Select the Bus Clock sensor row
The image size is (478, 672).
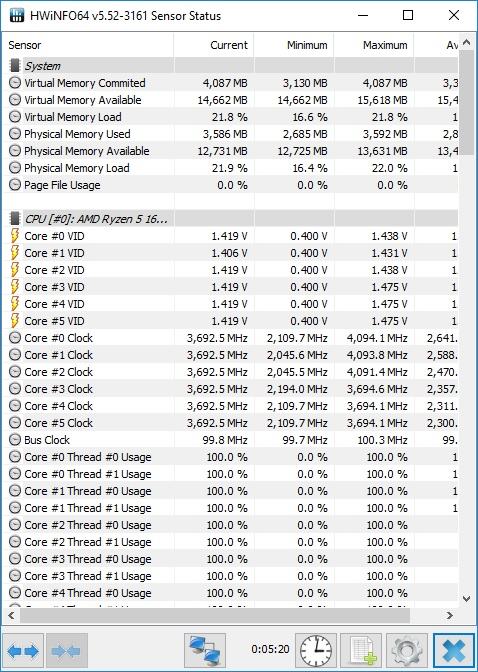[x=233, y=440]
